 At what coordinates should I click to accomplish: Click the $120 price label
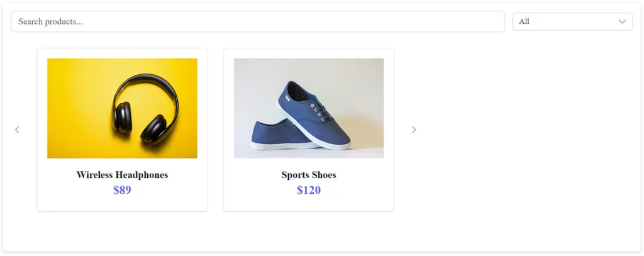(x=308, y=190)
